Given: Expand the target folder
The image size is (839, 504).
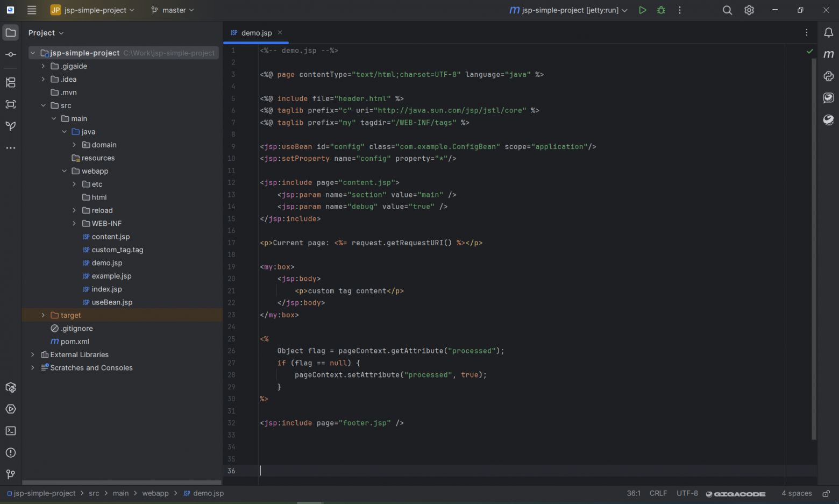Looking at the screenshot, I should click(x=43, y=315).
